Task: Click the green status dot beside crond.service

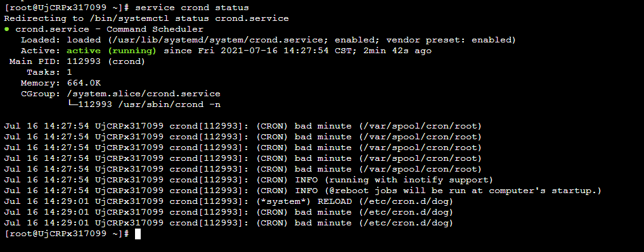Action: click(6, 29)
